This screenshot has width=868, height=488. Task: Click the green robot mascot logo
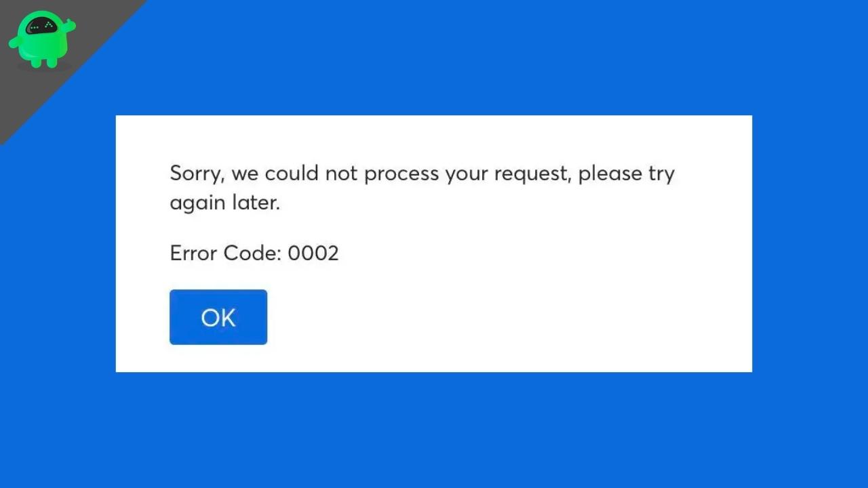(41, 37)
